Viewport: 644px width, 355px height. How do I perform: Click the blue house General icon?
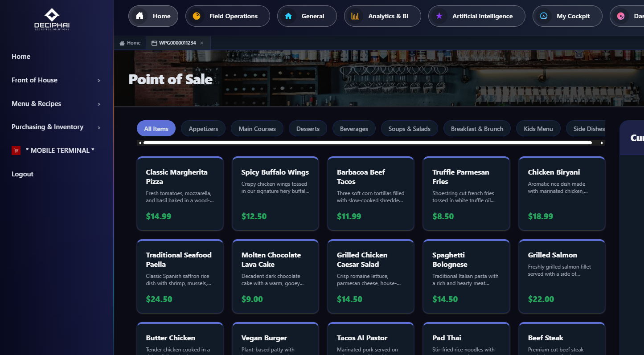[288, 16]
